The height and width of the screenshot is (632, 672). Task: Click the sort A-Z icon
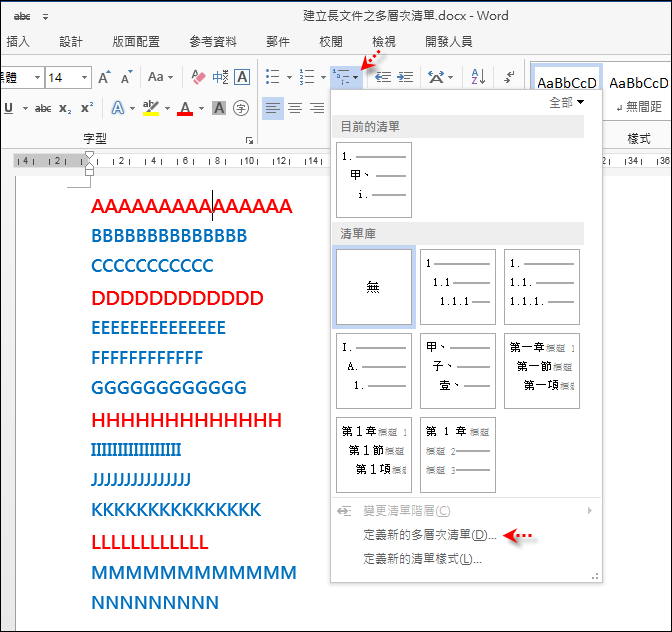[x=478, y=77]
